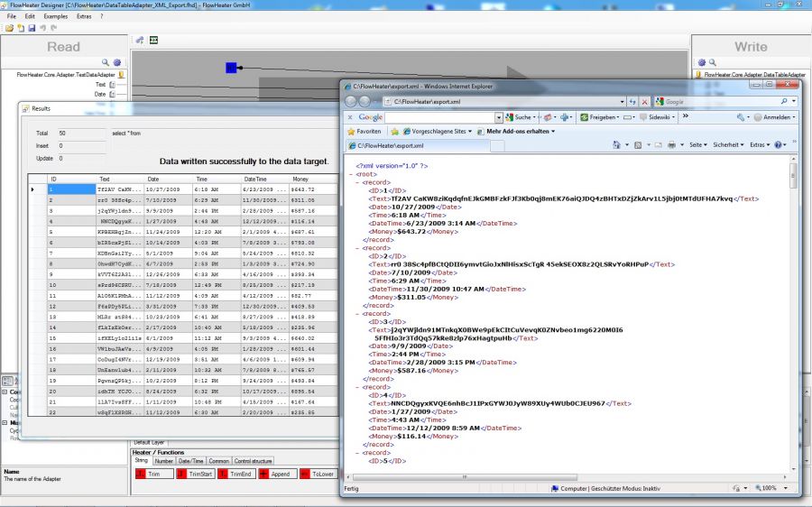This screenshot has width=812, height=507.
Task: Click the RSS feeds icon in IE command bar
Action: tap(638, 145)
